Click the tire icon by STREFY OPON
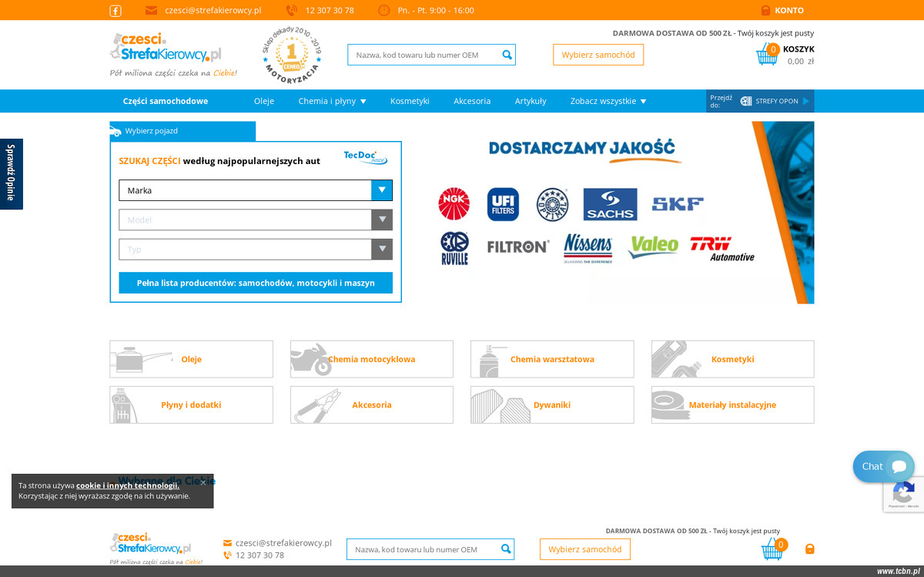Viewport: 924px width, 577px height. (x=746, y=101)
